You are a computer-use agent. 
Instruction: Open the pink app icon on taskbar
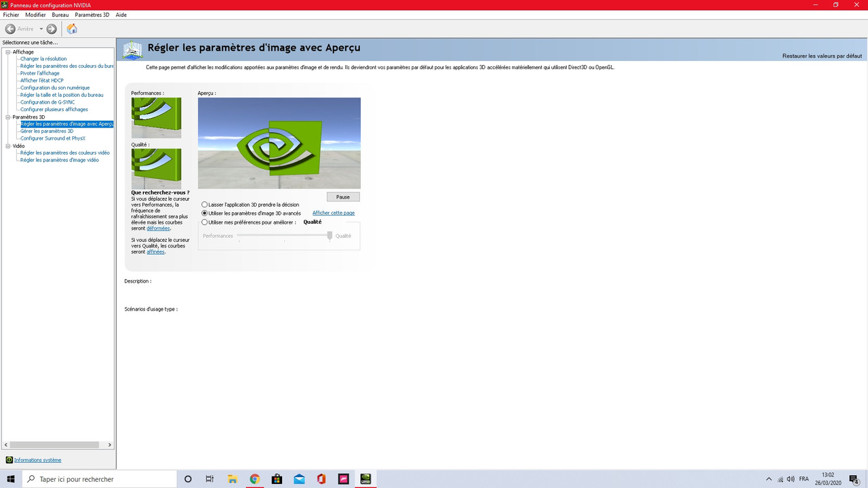[x=343, y=479]
